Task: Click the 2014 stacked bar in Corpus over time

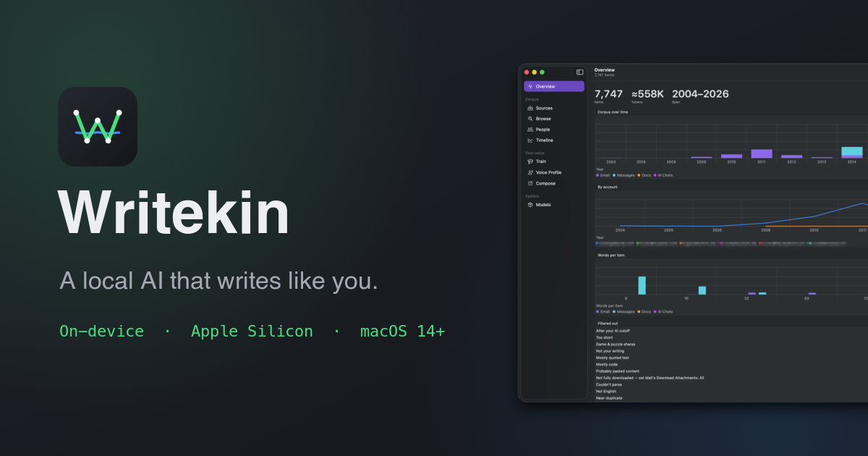Action: tap(852, 152)
